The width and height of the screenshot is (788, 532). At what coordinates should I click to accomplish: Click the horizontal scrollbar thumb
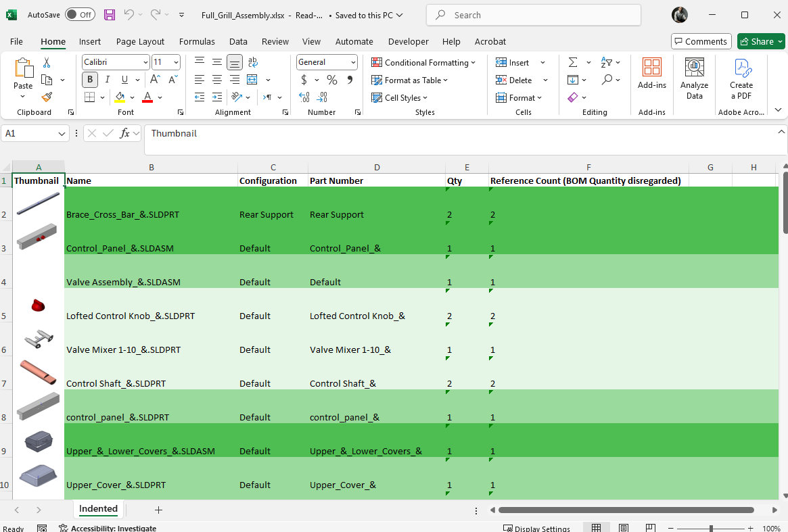[626, 510]
